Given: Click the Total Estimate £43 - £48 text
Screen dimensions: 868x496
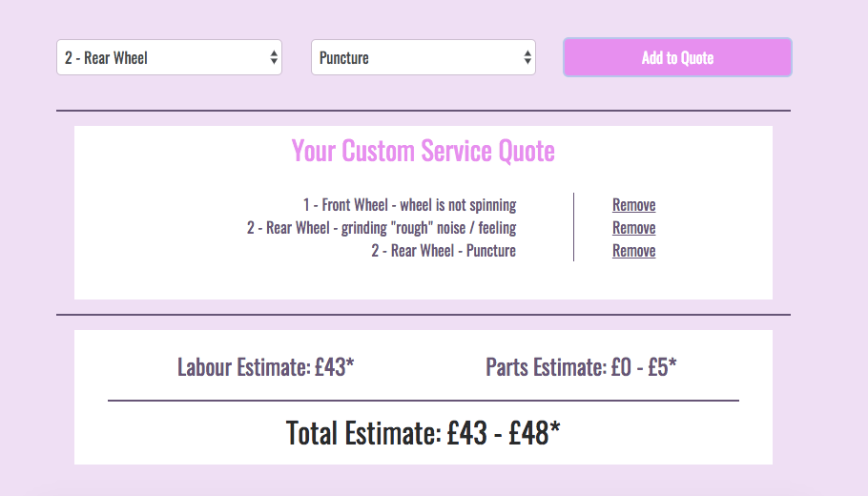Looking at the screenshot, I should 423,433.
